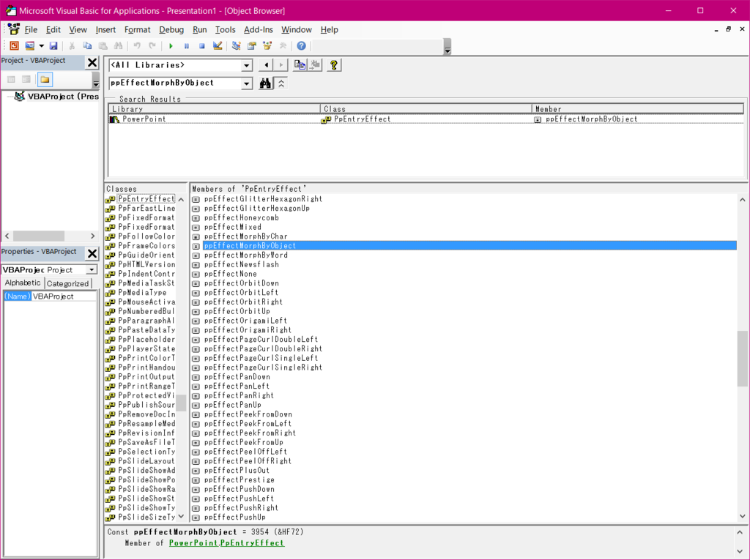Expand the Standard toolbar options arrow
Viewport: 750px width, 560px height.
[x=448, y=46]
